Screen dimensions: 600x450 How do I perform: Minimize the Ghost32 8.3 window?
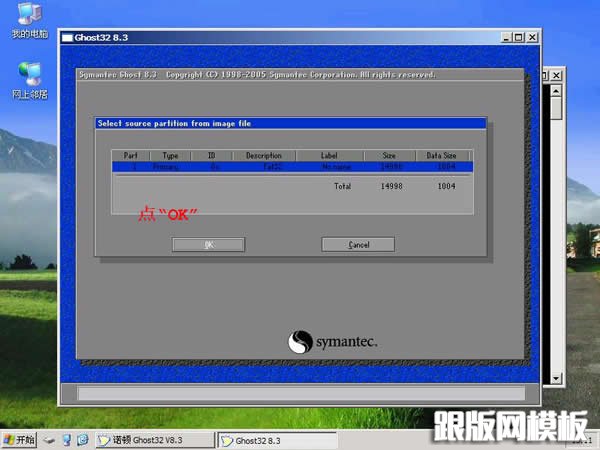pyautogui.click(x=506, y=38)
